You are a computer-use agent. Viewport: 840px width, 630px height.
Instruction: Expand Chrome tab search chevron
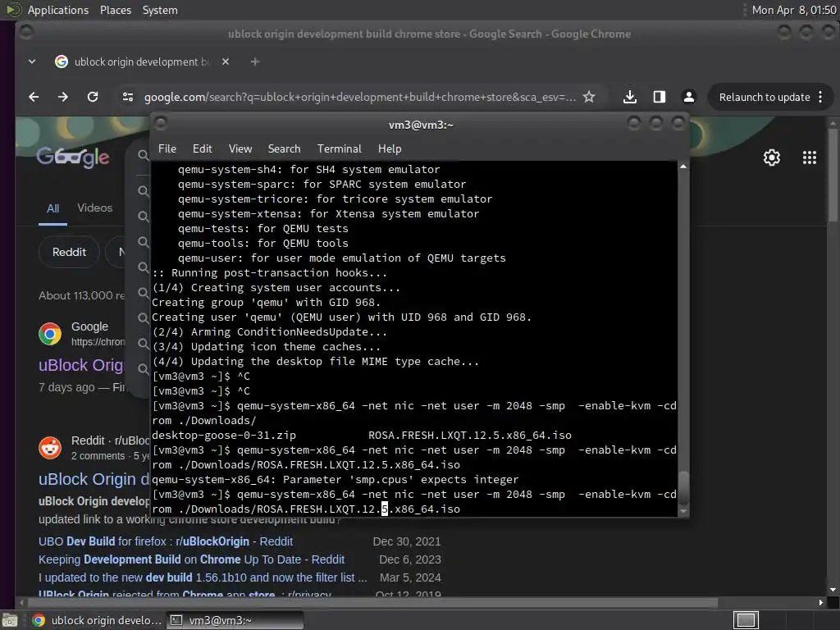click(32, 62)
